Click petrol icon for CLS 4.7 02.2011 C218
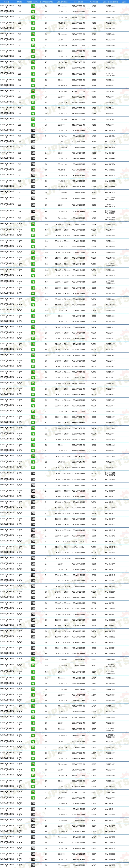 (33, 51)
